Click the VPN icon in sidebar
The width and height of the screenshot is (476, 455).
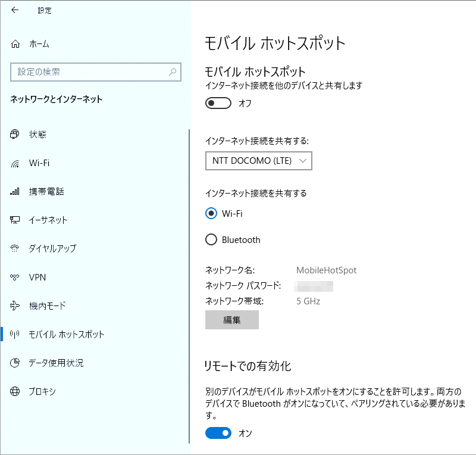[x=15, y=278]
